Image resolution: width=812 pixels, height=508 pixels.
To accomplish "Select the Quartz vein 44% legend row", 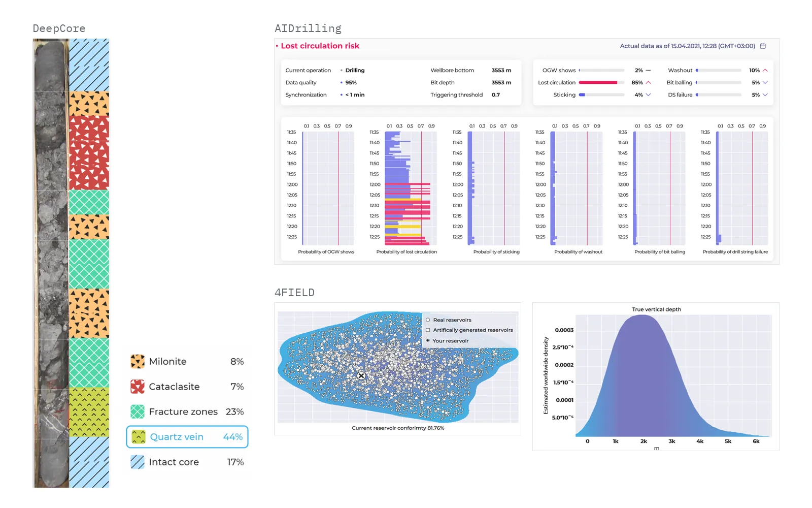I will point(187,437).
